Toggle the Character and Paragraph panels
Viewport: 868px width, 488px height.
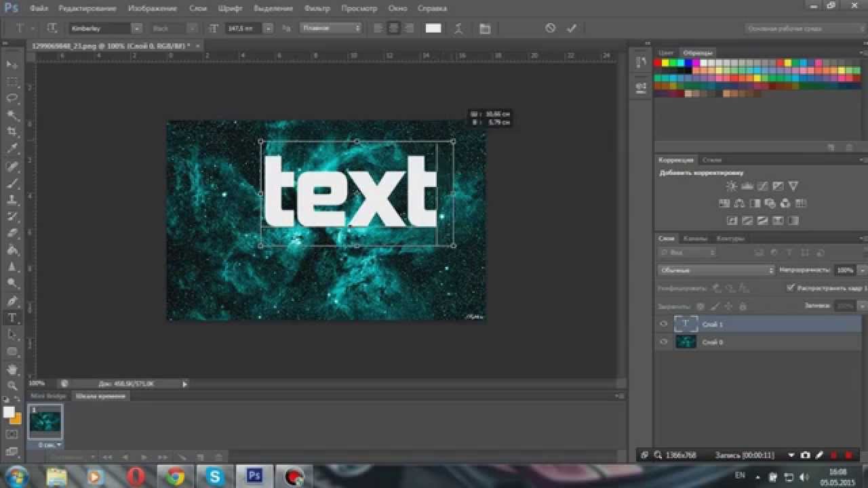[484, 28]
